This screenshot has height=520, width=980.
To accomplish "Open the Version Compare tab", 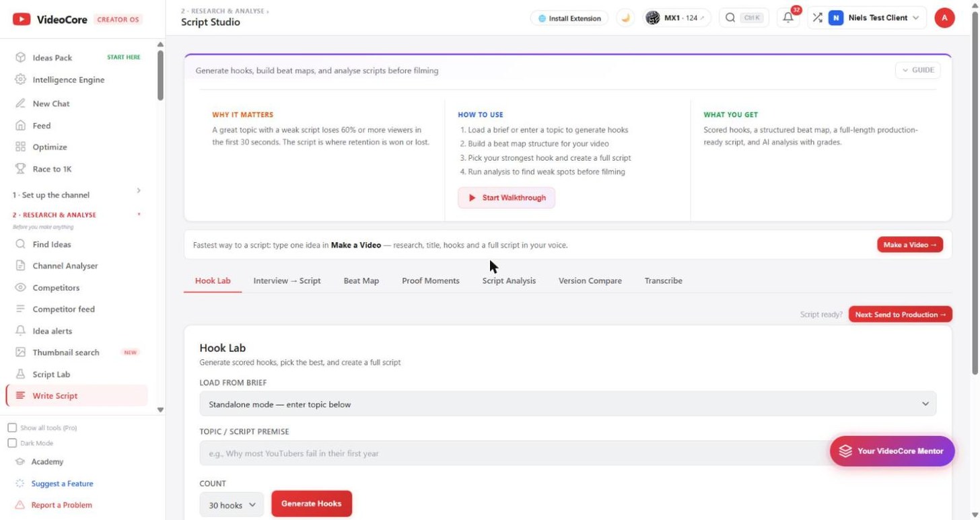I will [x=590, y=281].
